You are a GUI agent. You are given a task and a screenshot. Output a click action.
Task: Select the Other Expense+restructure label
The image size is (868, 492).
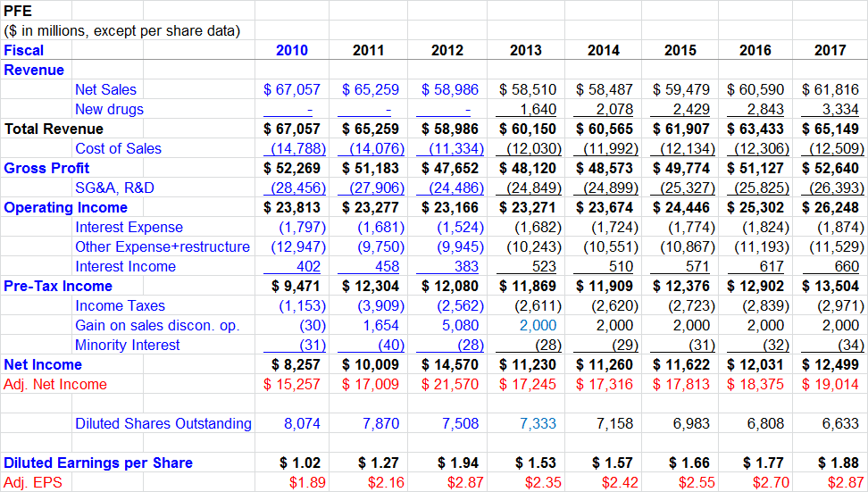(163, 246)
